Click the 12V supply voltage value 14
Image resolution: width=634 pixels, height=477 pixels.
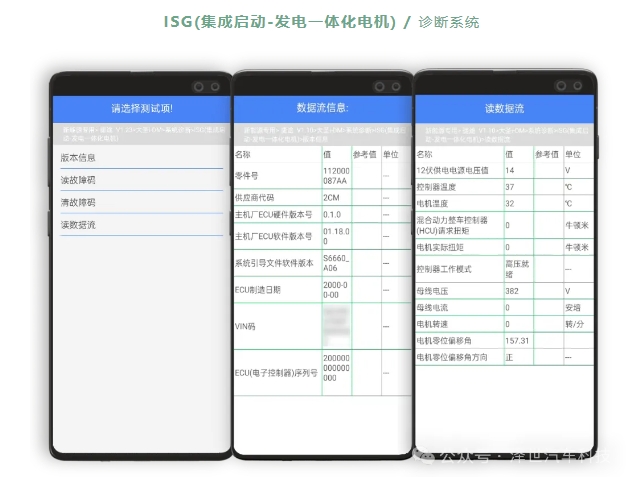[x=509, y=170]
